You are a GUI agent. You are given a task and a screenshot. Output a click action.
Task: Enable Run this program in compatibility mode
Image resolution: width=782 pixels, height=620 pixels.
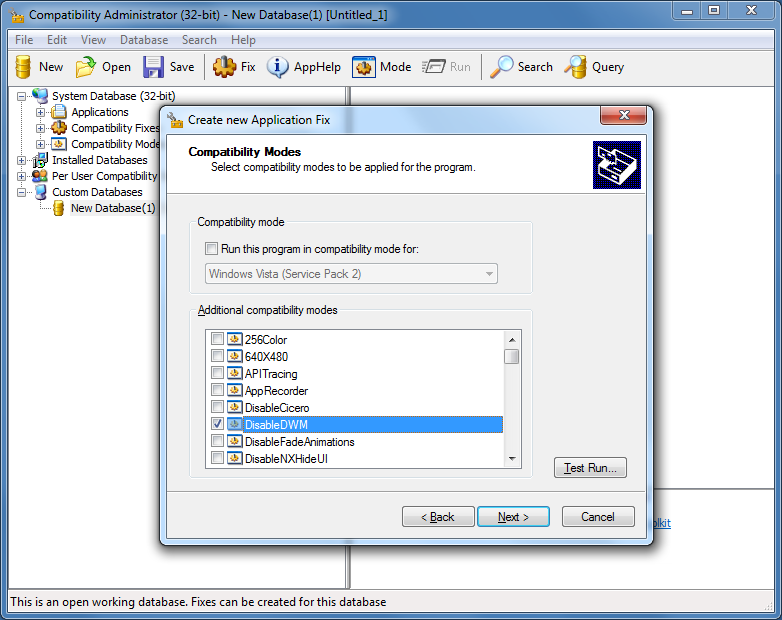click(x=212, y=248)
